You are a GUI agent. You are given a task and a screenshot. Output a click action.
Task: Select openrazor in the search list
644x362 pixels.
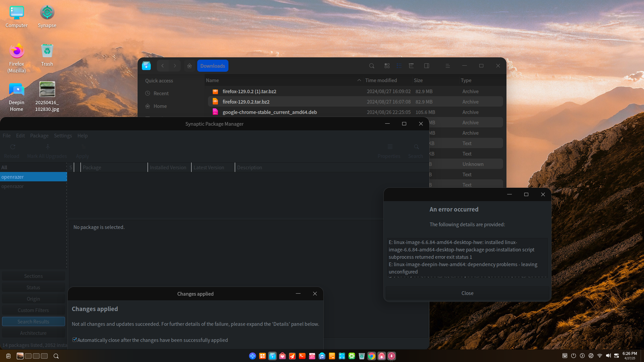[34, 186]
